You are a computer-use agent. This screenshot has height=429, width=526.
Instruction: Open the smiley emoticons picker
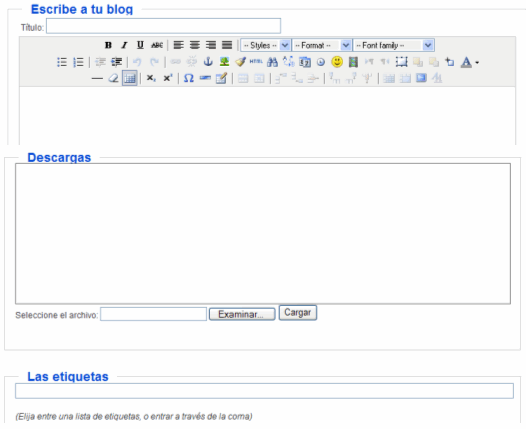coord(337,62)
